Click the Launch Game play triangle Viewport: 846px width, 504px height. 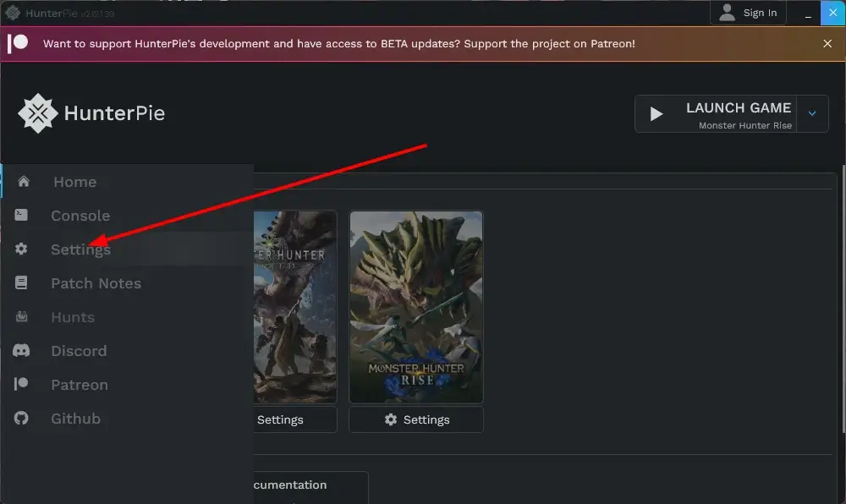click(656, 113)
